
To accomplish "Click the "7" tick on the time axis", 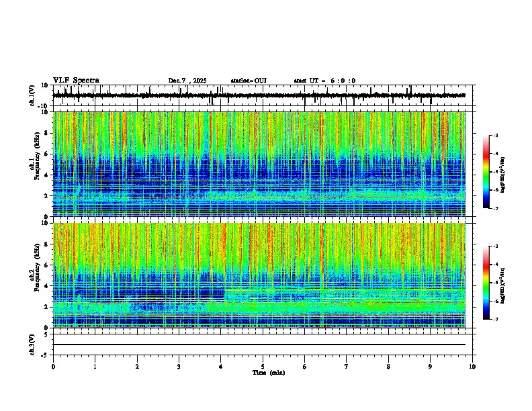I will (347, 367).
